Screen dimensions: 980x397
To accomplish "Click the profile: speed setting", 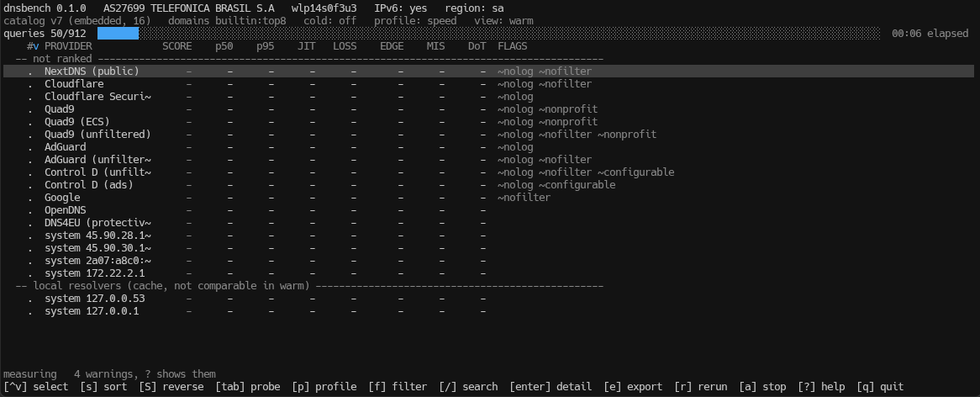I will [x=416, y=21].
